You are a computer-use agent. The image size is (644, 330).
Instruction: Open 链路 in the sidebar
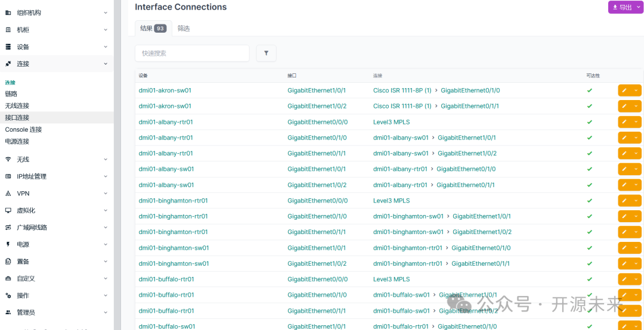click(x=11, y=94)
